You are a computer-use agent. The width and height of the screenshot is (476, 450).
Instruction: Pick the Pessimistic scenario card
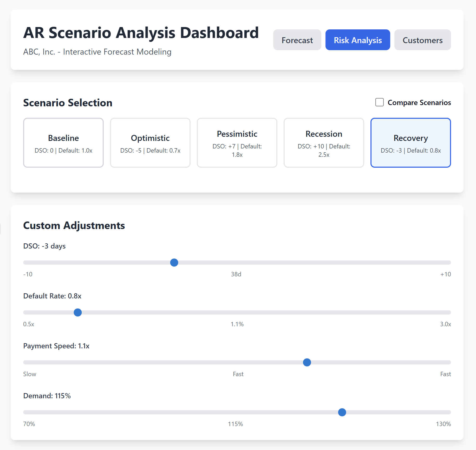[237, 143]
